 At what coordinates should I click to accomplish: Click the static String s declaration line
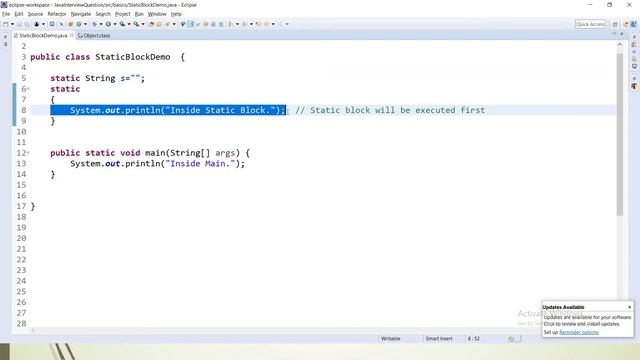pos(98,78)
